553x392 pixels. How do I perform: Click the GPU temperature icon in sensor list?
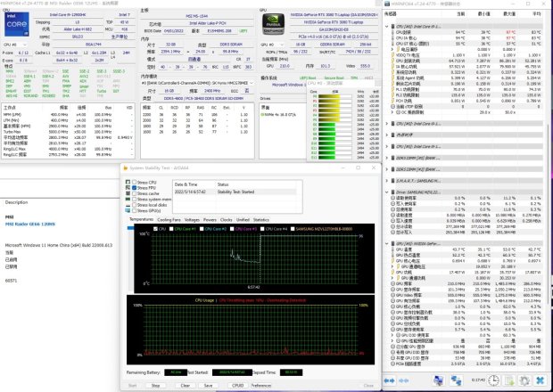tap(392, 249)
